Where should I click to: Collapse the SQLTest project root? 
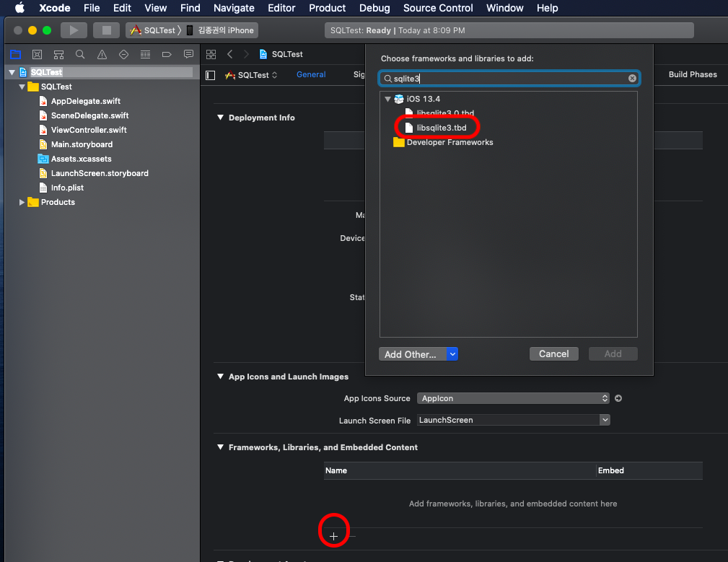tap(12, 72)
